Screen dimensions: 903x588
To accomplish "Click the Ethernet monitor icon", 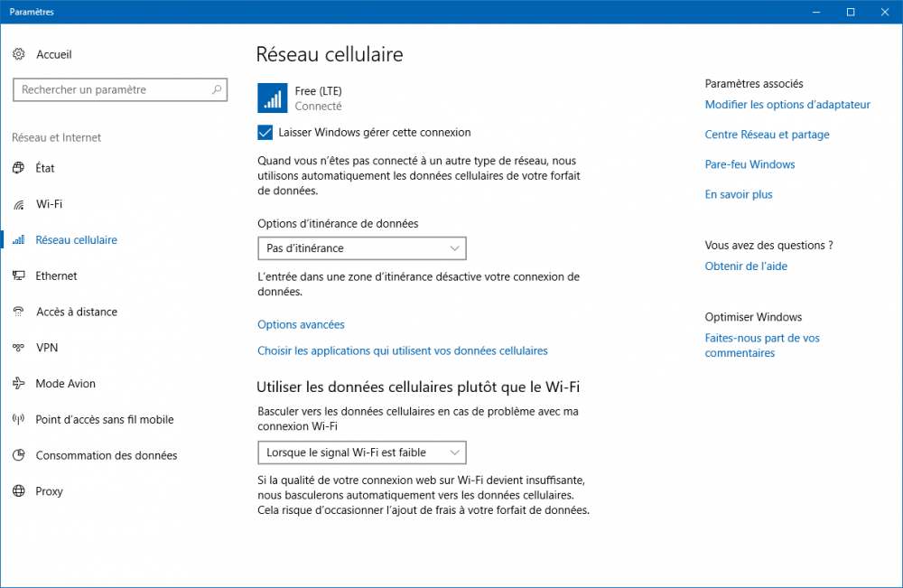I will coord(19,276).
